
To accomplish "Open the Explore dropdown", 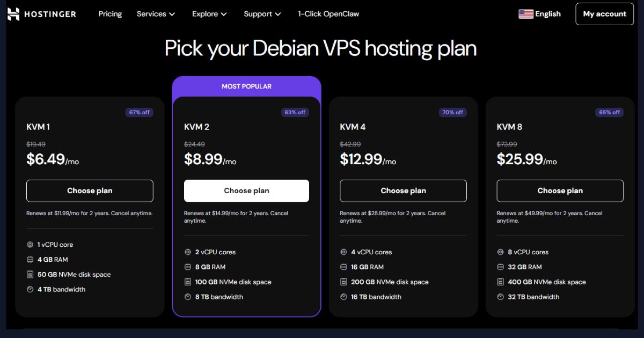I will point(209,14).
